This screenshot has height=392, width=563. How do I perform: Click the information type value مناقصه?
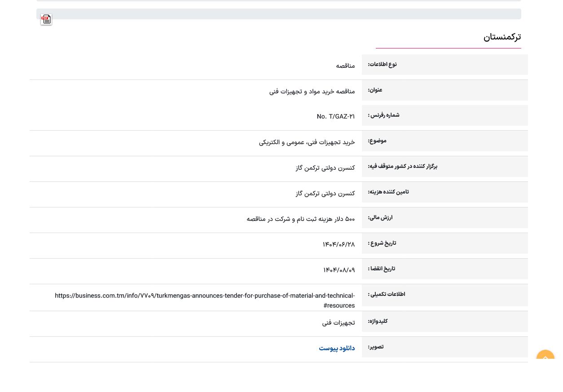click(x=346, y=66)
